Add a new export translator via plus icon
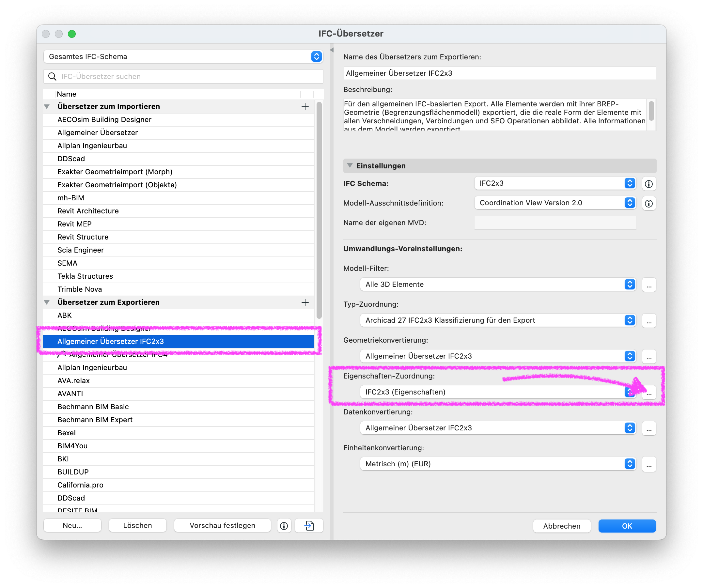The image size is (703, 588). (x=305, y=302)
